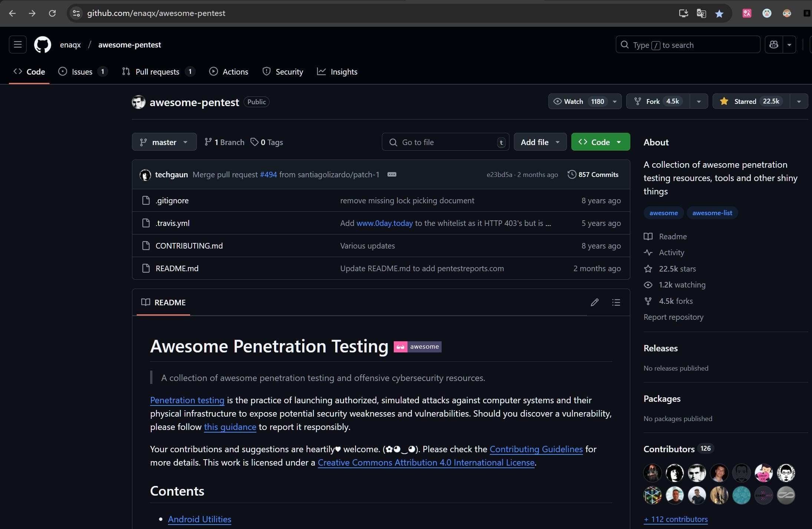This screenshot has width=812, height=529.
Task: Click the GitHub Octocat logo
Action: (43, 45)
